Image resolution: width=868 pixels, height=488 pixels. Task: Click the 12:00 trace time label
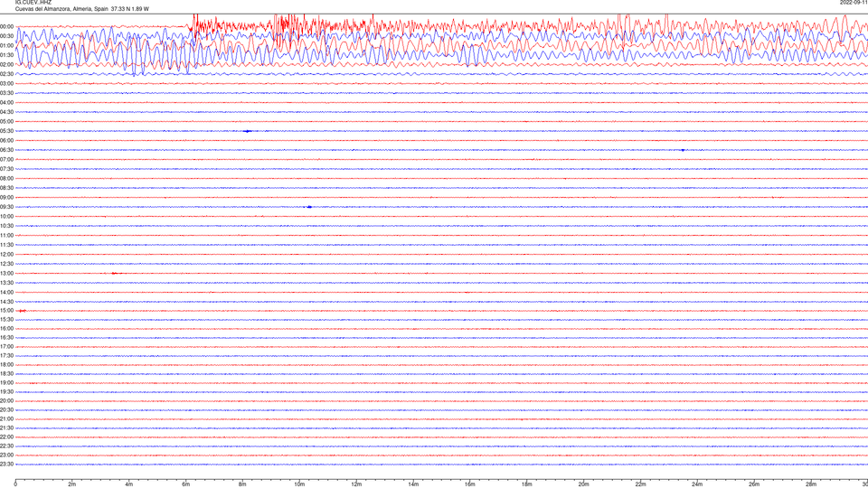[6, 255]
